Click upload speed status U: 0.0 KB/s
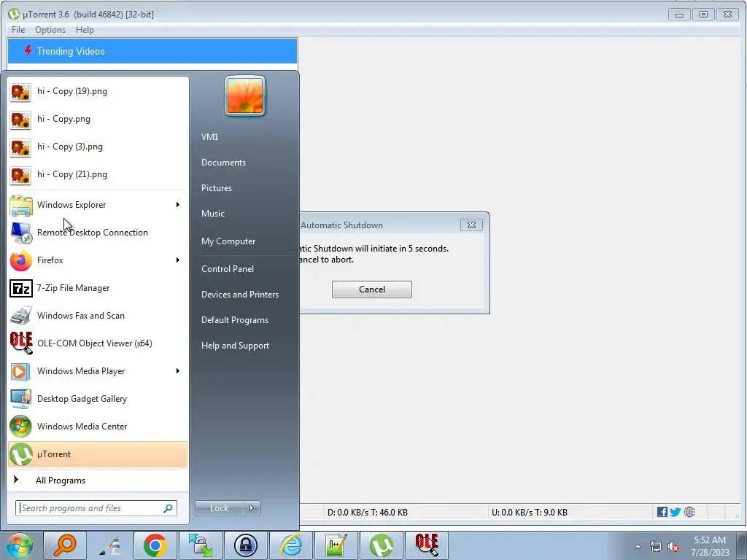Screen dimensions: 747x560 (x=530, y=513)
